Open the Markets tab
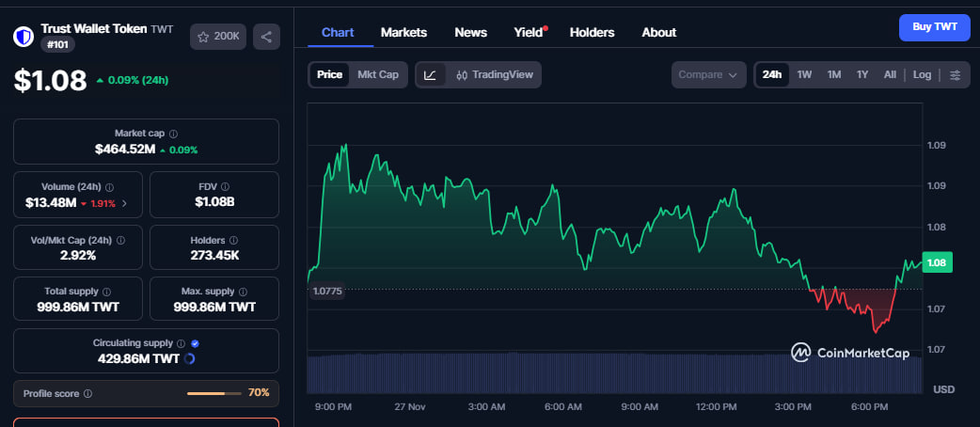The image size is (980, 427). click(x=403, y=32)
